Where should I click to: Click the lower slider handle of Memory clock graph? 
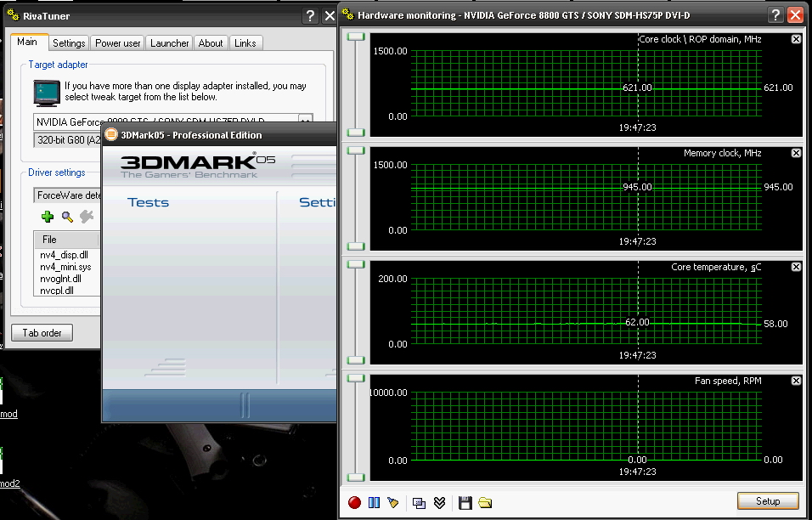(x=356, y=246)
